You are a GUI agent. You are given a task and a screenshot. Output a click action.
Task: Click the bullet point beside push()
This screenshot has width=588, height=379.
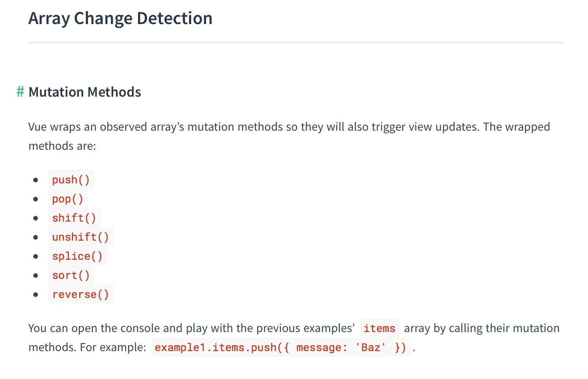point(36,180)
